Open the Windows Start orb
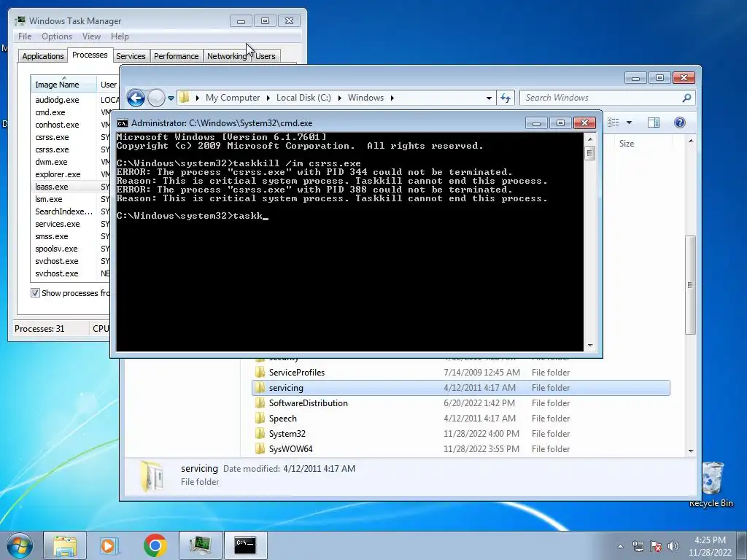747x560 pixels. coord(19,545)
